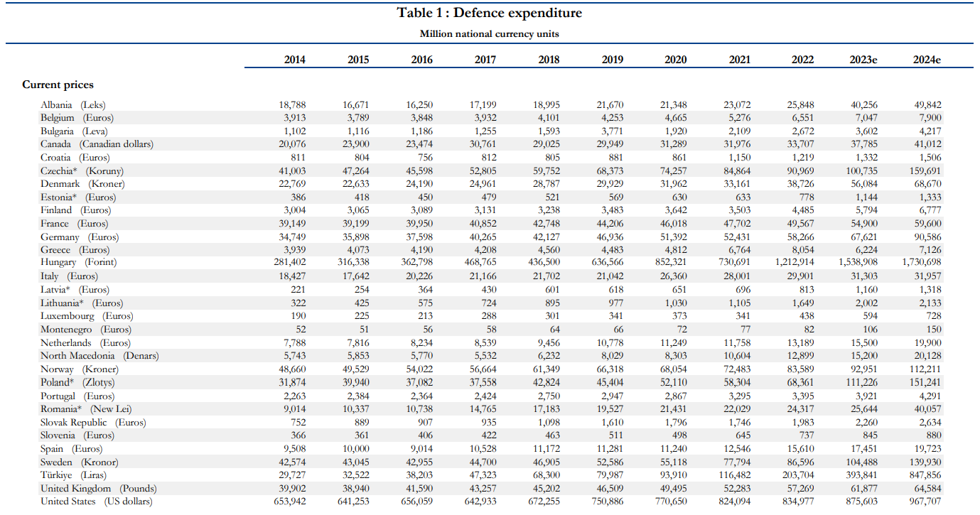
Task: Click the 'Canada (Canadian dollars)' row label
Action: click(97, 144)
